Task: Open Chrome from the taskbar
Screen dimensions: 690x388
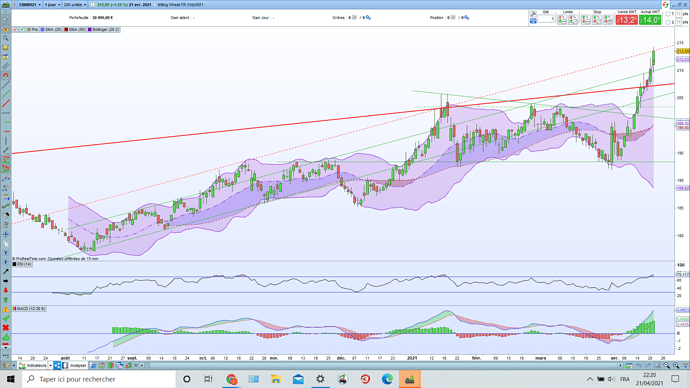Action: click(231, 379)
